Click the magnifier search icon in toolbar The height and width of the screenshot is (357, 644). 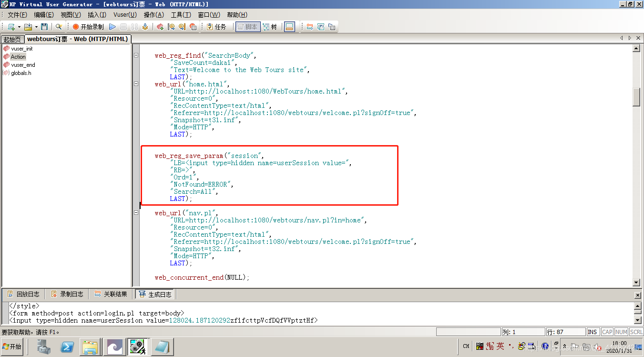(x=59, y=27)
